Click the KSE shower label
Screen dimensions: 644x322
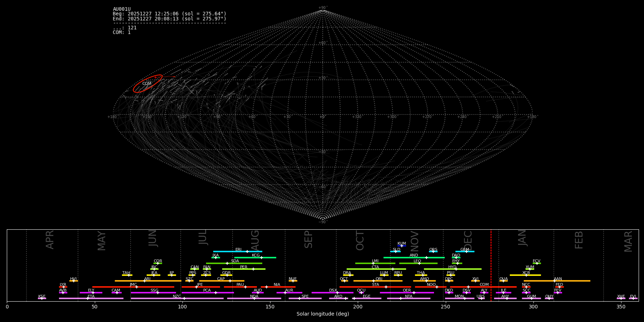(42, 297)
